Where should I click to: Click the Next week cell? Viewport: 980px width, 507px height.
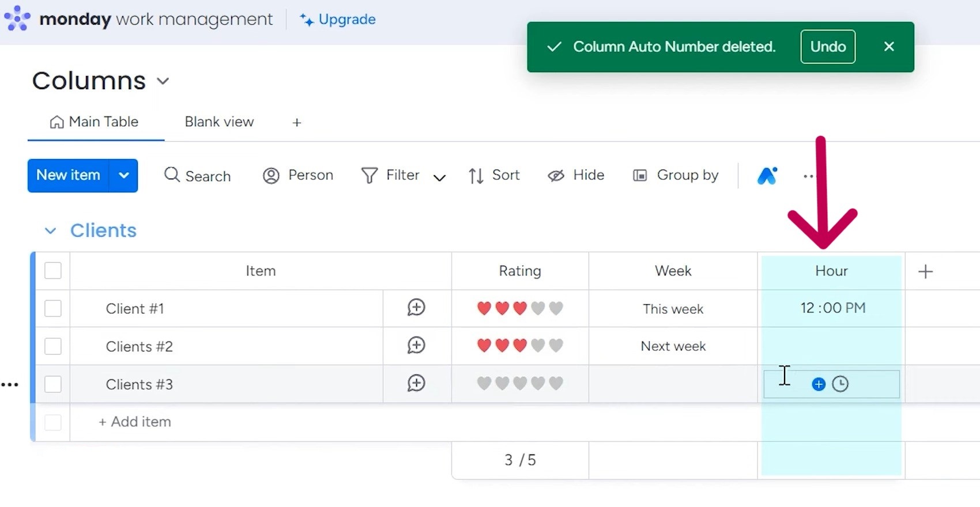coord(673,346)
